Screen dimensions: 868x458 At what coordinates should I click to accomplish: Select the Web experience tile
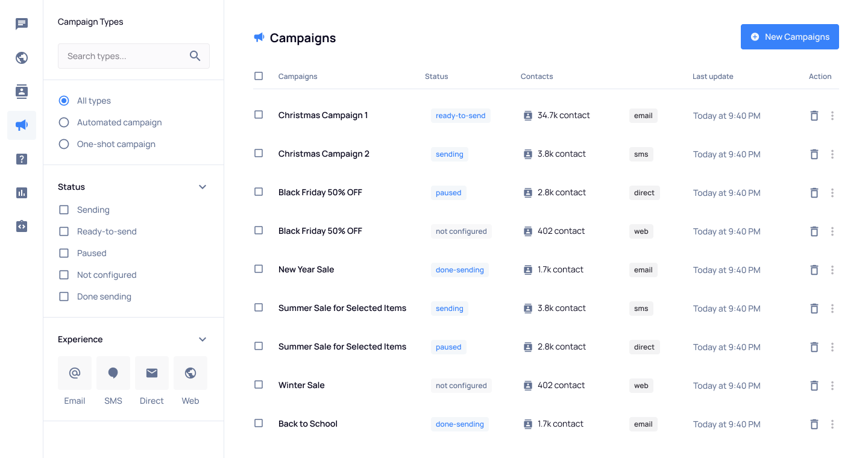coord(190,373)
